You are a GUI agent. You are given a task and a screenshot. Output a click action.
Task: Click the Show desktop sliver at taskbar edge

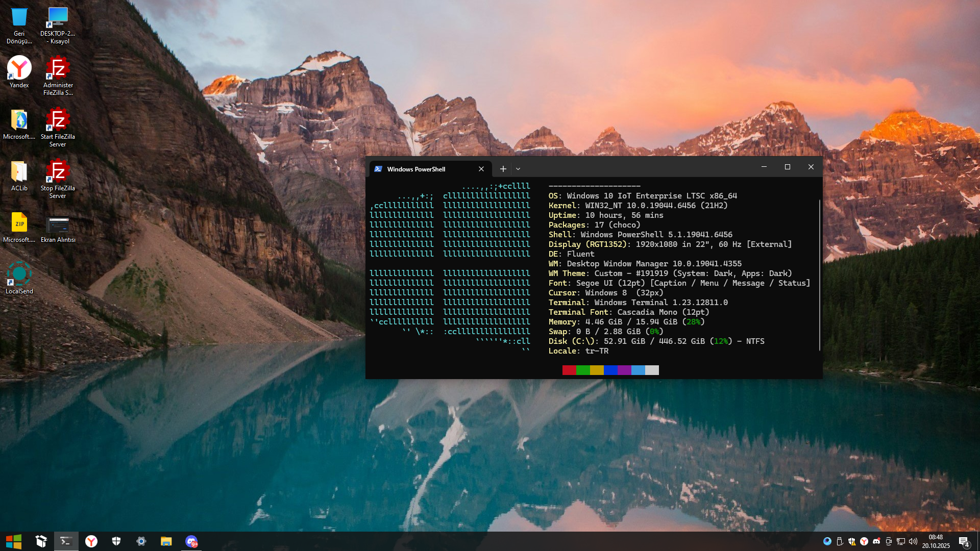(x=978, y=541)
